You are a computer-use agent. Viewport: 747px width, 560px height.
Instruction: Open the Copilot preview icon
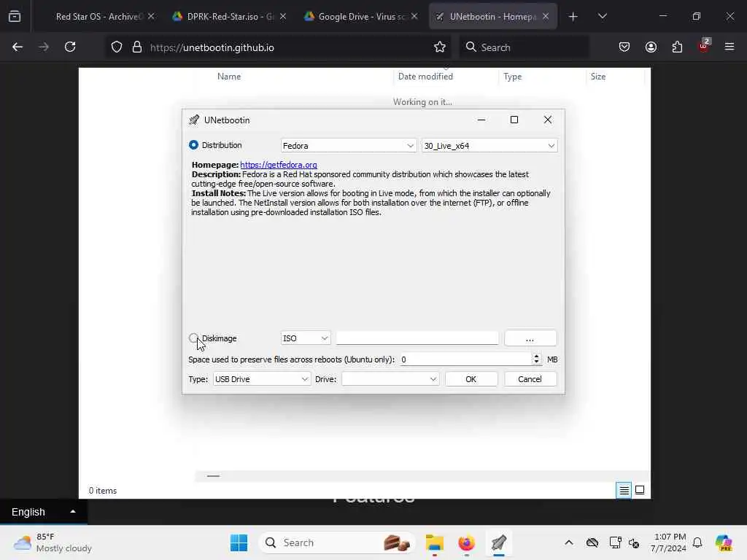724,542
